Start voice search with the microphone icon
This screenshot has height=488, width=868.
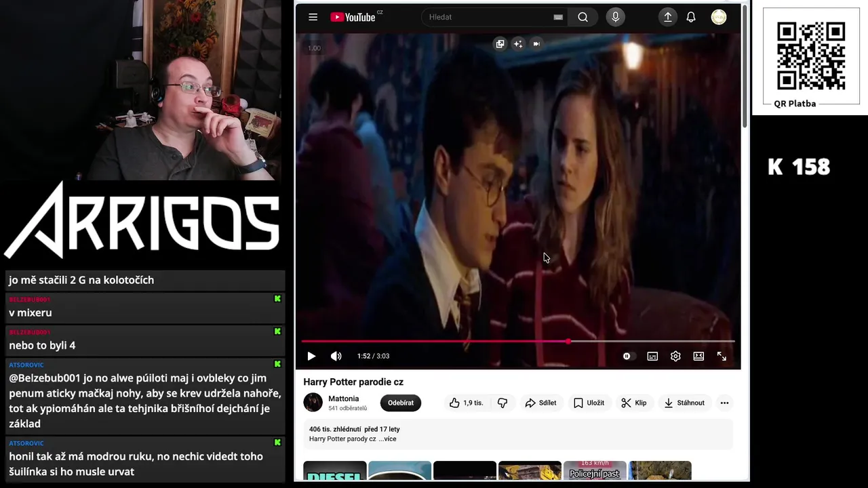pos(615,17)
